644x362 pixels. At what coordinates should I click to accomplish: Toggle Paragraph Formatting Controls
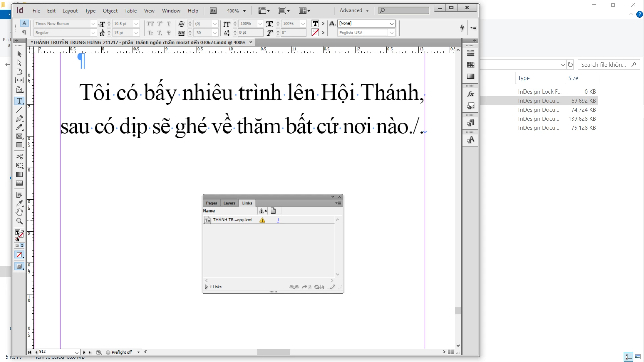[x=24, y=33]
